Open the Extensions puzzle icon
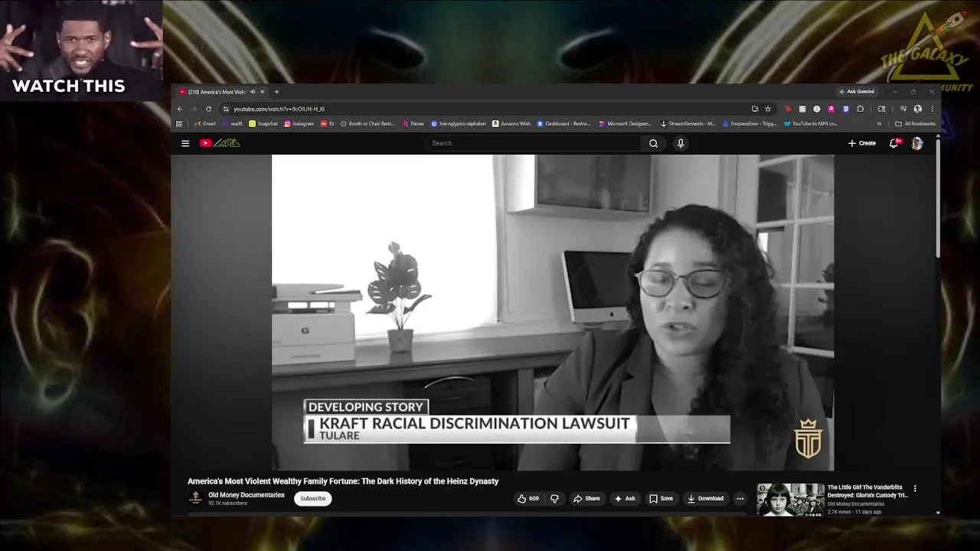This screenshot has height=551, width=980. (861, 109)
